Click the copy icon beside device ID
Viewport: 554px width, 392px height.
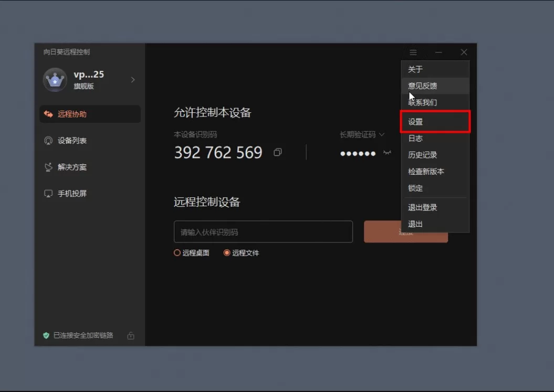[277, 153]
